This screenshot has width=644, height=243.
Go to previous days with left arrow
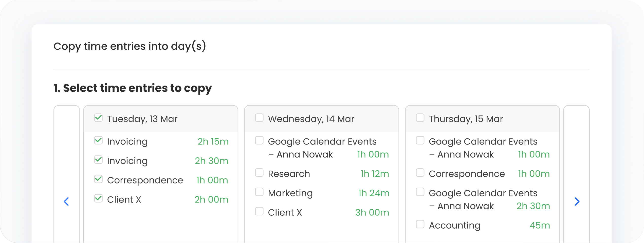66,201
